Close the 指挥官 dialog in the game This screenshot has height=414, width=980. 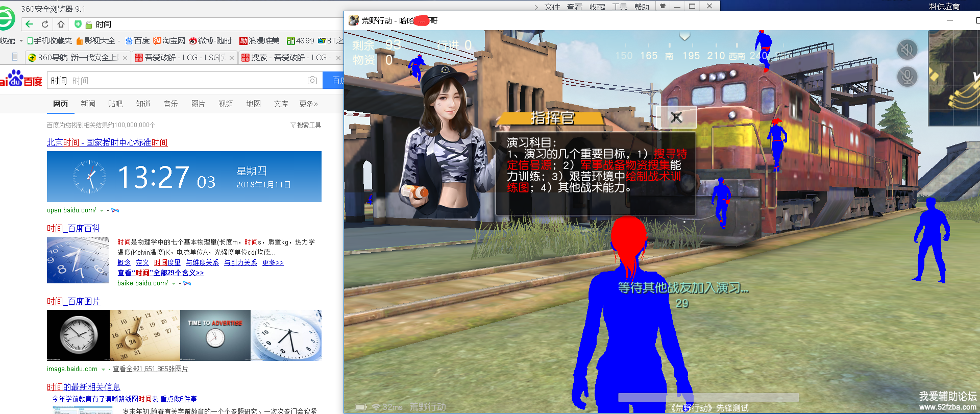(x=676, y=117)
